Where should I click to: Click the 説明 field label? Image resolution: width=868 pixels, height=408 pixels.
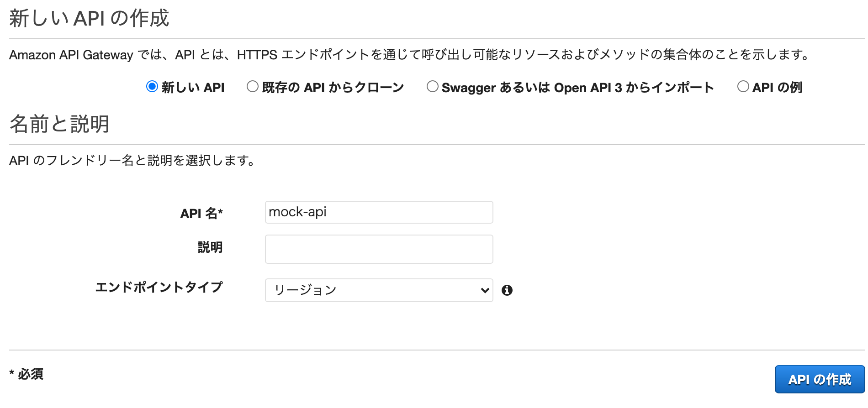coord(210,247)
